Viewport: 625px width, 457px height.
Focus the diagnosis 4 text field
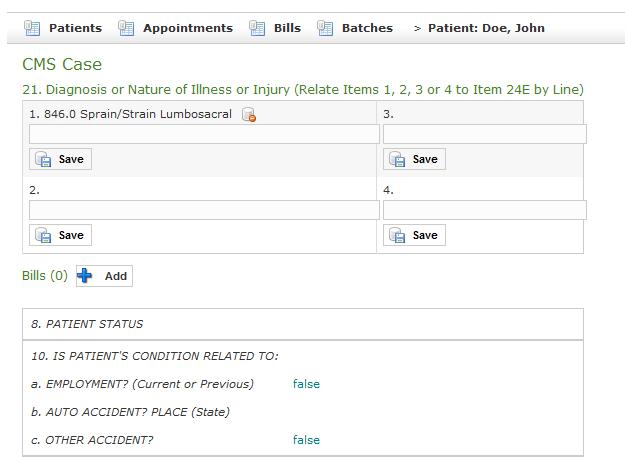click(485, 210)
